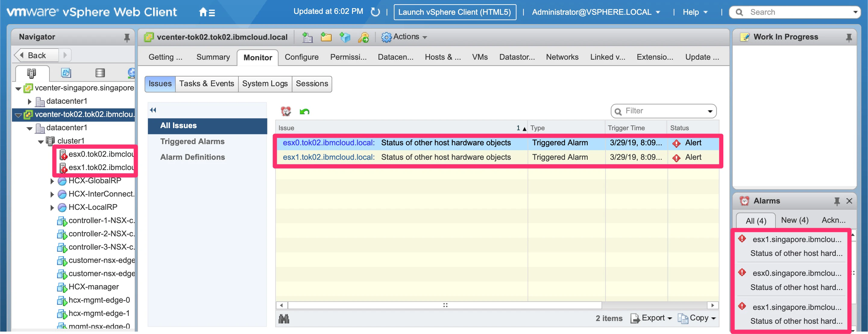Open the Administrator@VSPHERE.LOCAL user menu

click(x=596, y=12)
